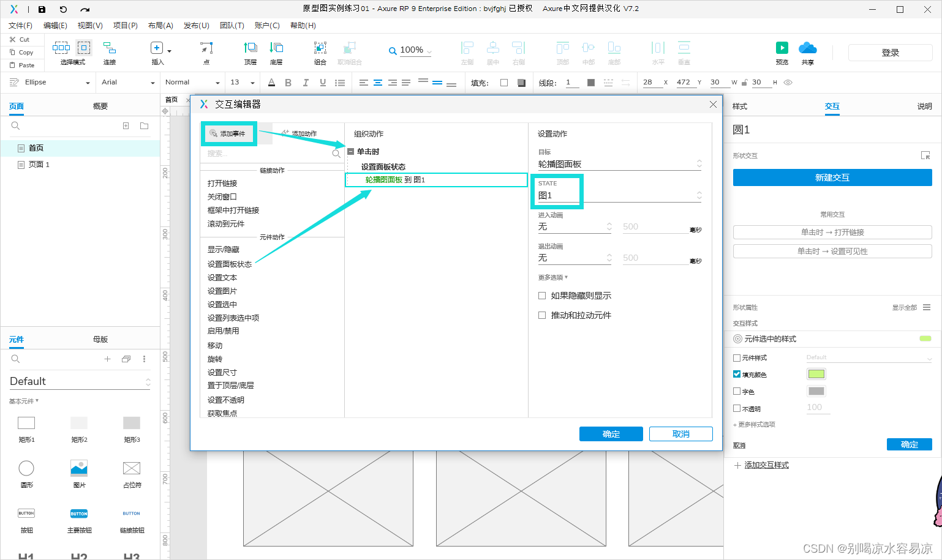Expand the 更多选项 section

(553, 277)
